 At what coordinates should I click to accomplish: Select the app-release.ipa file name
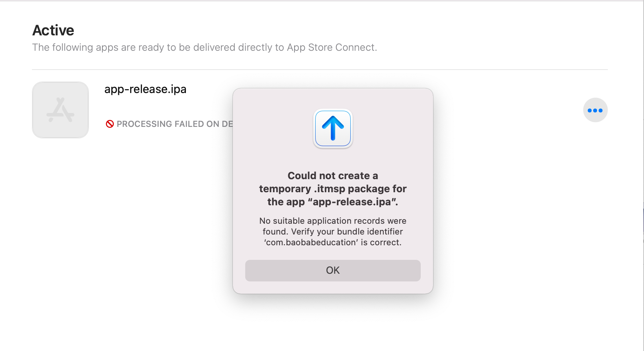(145, 89)
